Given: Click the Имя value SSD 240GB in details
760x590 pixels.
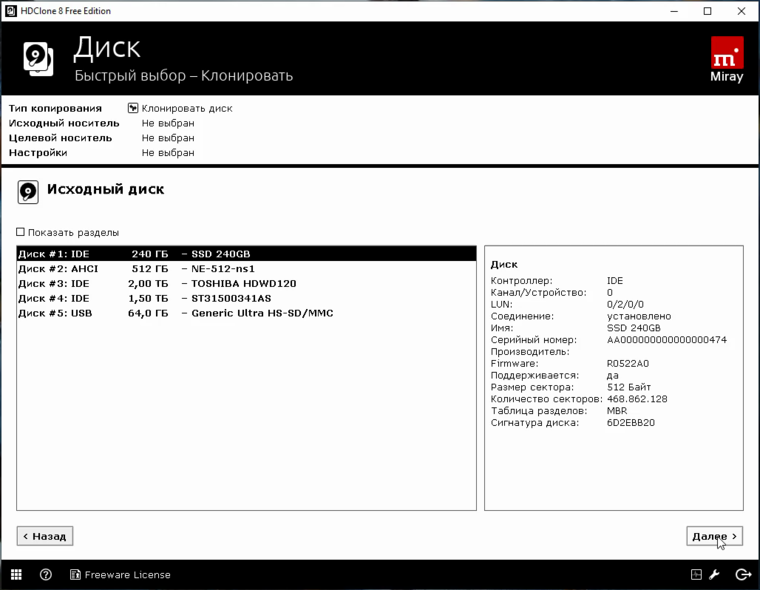Looking at the screenshot, I should [x=633, y=328].
